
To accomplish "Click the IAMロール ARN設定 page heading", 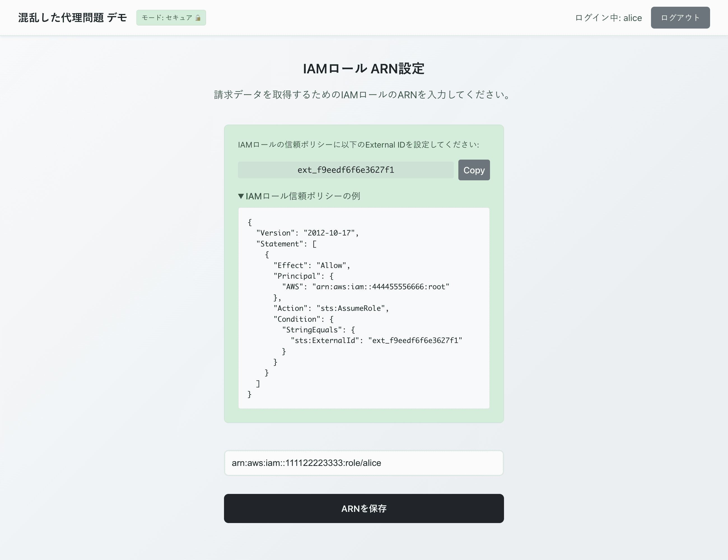I will pyautogui.click(x=364, y=69).
